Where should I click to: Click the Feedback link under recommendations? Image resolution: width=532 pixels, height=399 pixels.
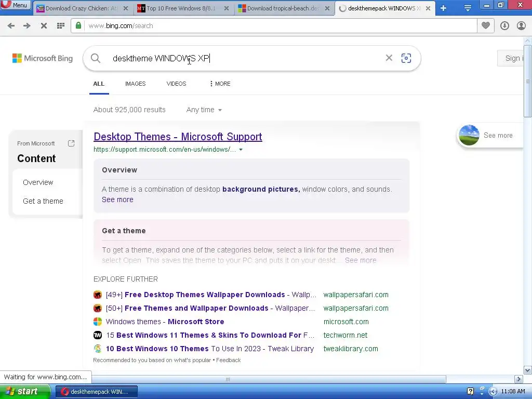(x=229, y=361)
